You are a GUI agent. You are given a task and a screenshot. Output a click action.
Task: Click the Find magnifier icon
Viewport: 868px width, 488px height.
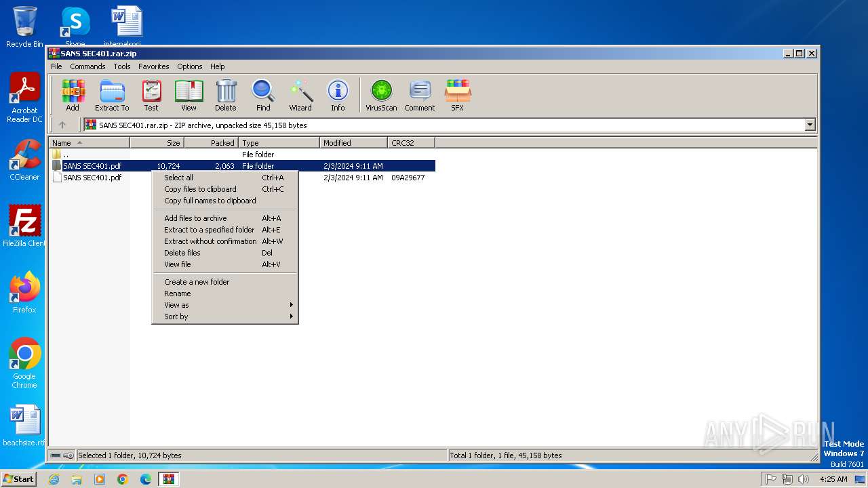(263, 95)
